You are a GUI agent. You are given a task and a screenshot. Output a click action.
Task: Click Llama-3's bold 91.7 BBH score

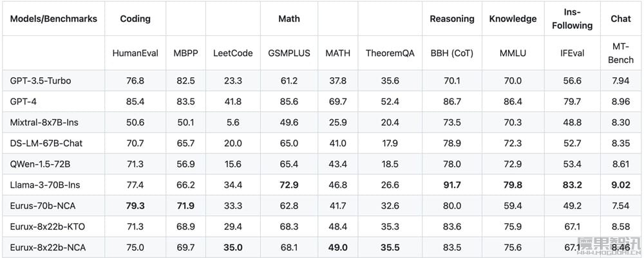coord(452,185)
